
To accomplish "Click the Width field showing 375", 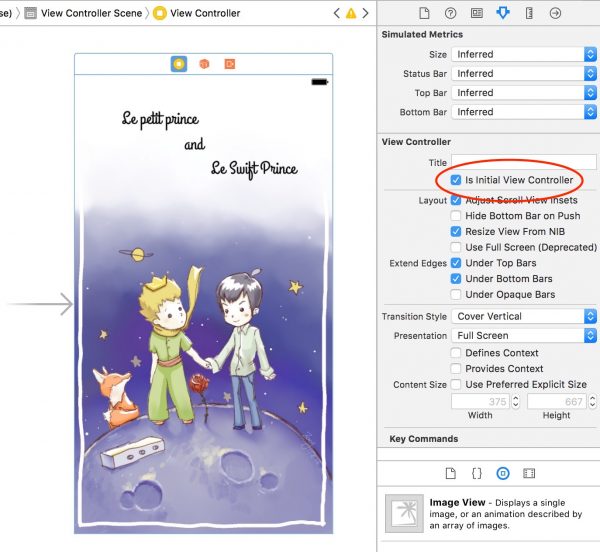I will 480,401.
